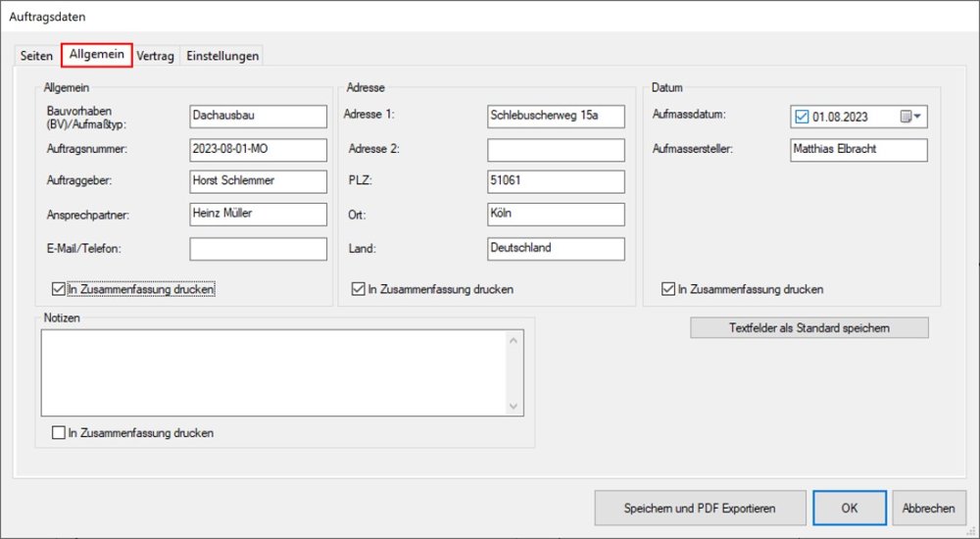The image size is (980, 539).
Task: Click into the Adresse 2 field
Action: coord(555,150)
